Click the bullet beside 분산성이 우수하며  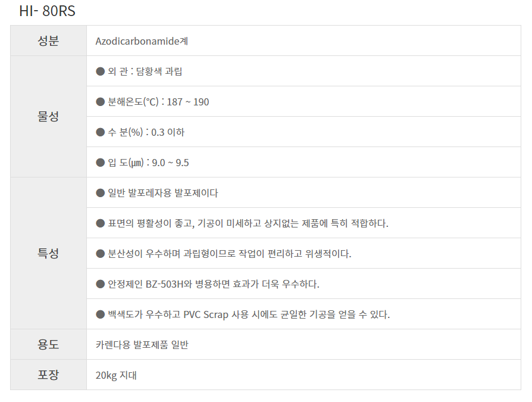(x=100, y=254)
